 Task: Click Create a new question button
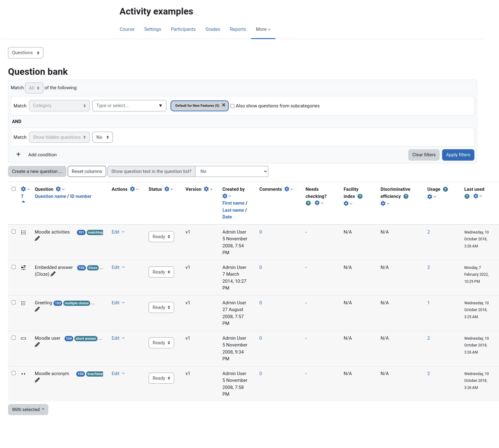(x=37, y=171)
